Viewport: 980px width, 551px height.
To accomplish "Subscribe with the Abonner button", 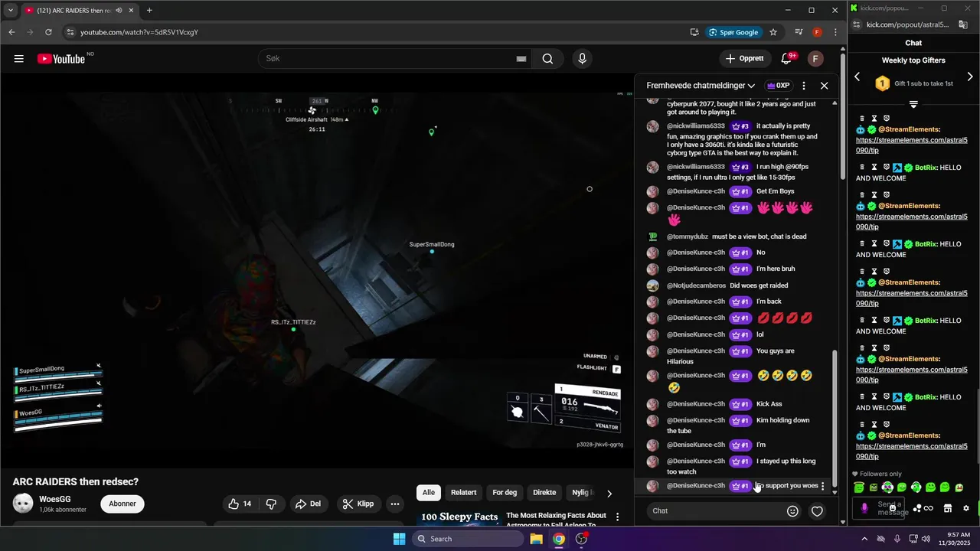I will pos(122,504).
